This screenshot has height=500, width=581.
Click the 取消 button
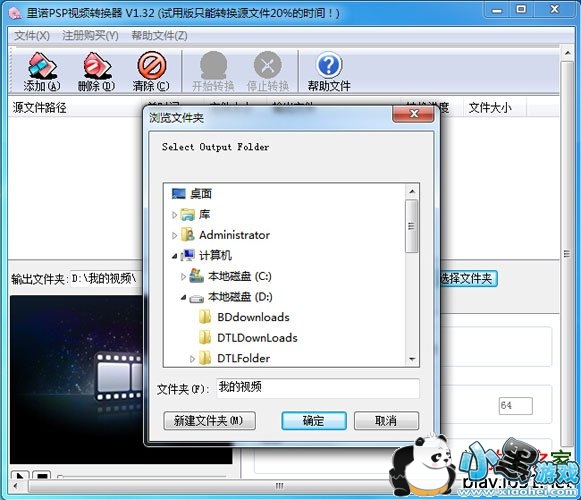[386, 421]
